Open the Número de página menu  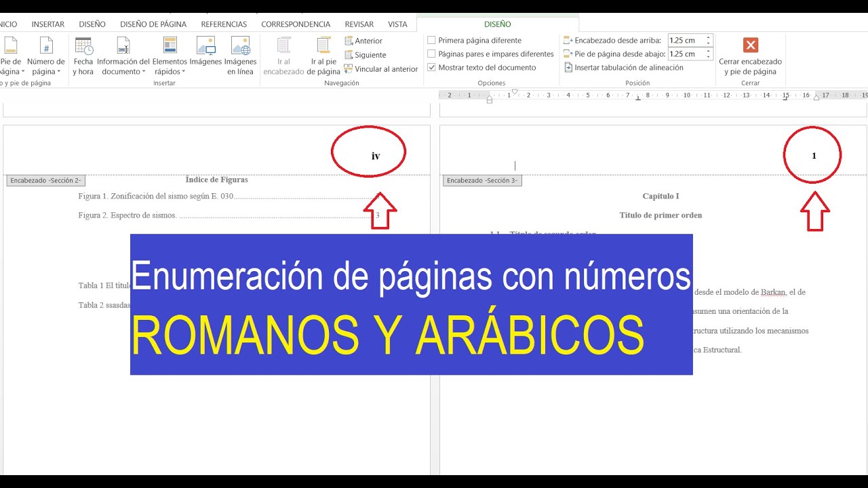[x=45, y=56]
